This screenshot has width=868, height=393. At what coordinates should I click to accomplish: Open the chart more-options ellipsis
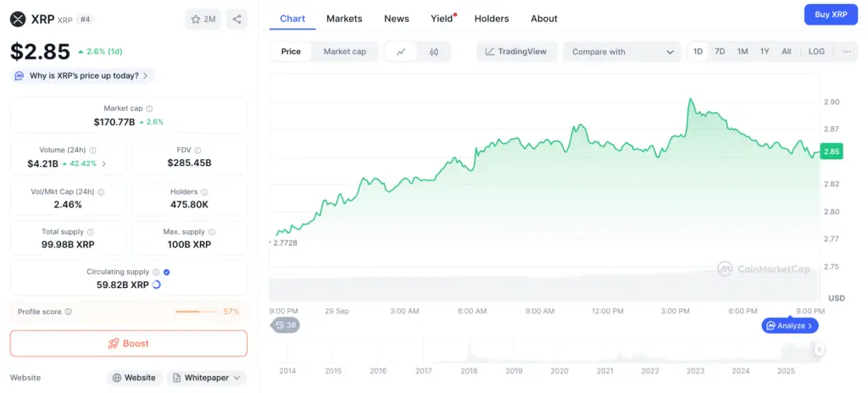(847, 52)
